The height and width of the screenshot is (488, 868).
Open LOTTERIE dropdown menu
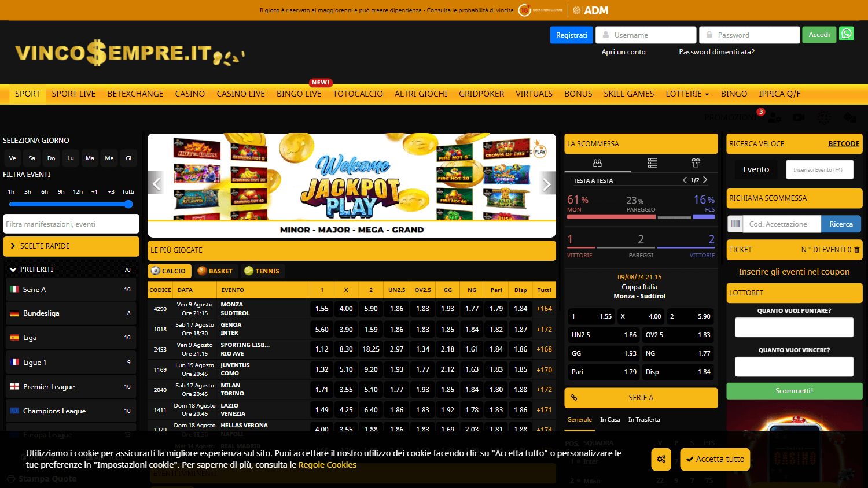tap(687, 94)
